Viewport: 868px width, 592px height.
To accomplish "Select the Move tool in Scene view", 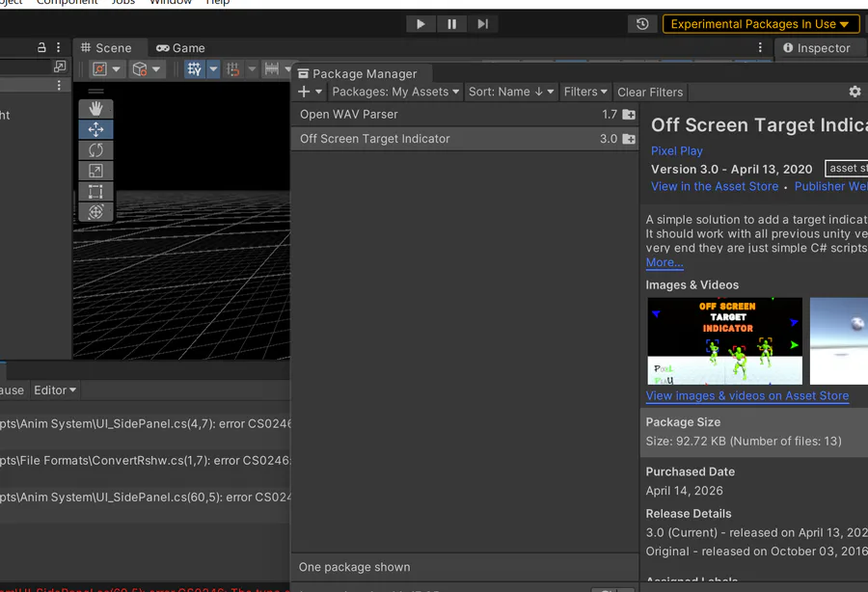I will [x=95, y=129].
